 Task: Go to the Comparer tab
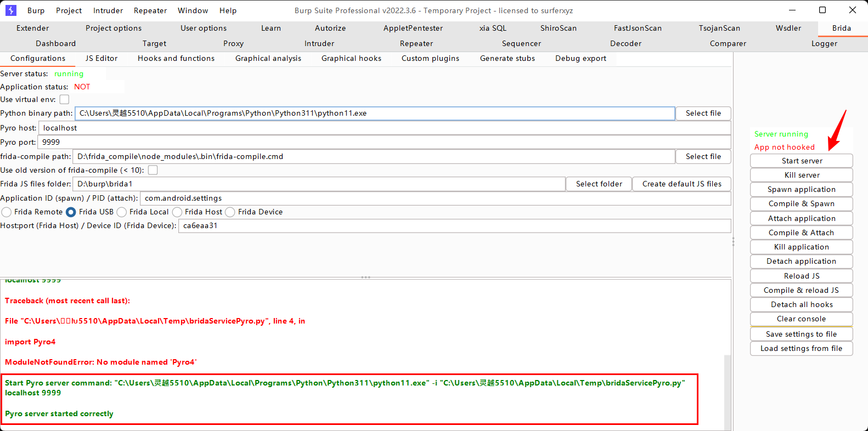(728, 43)
